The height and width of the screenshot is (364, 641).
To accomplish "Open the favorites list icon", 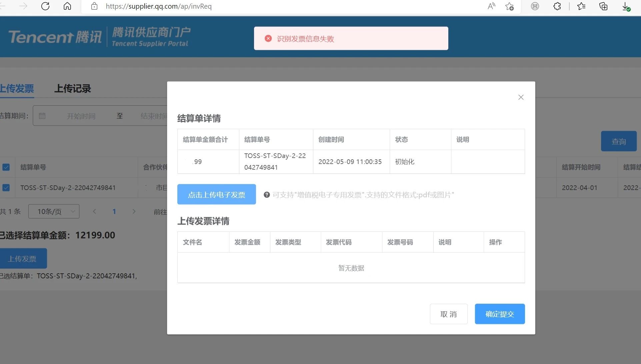I will pyautogui.click(x=581, y=6).
